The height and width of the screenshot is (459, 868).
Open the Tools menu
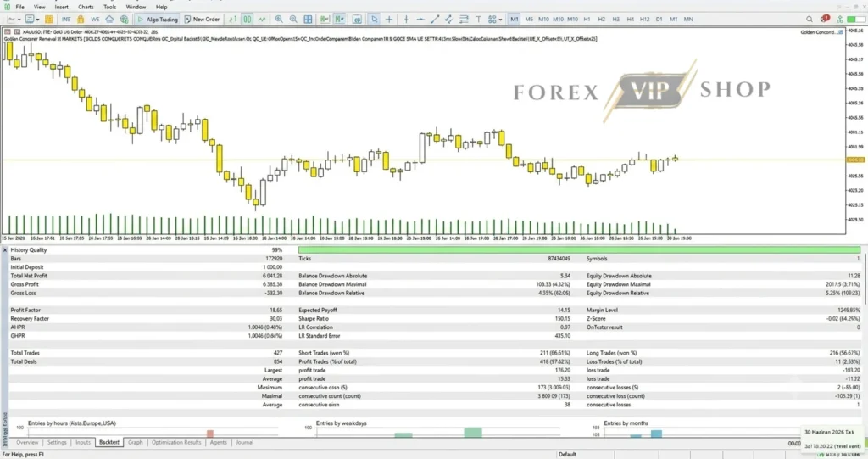pyautogui.click(x=110, y=7)
